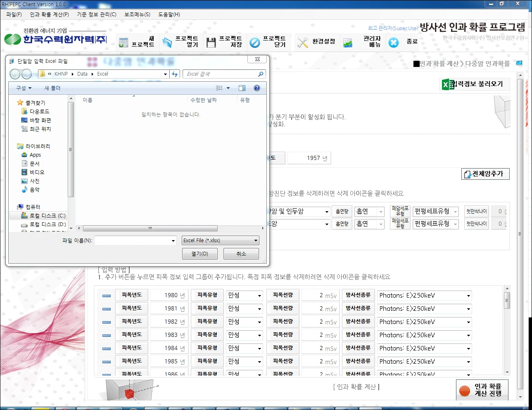Click the exposure list vertical scrollbar thumb
This screenshot has height=410, width=532.
coord(507,300)
